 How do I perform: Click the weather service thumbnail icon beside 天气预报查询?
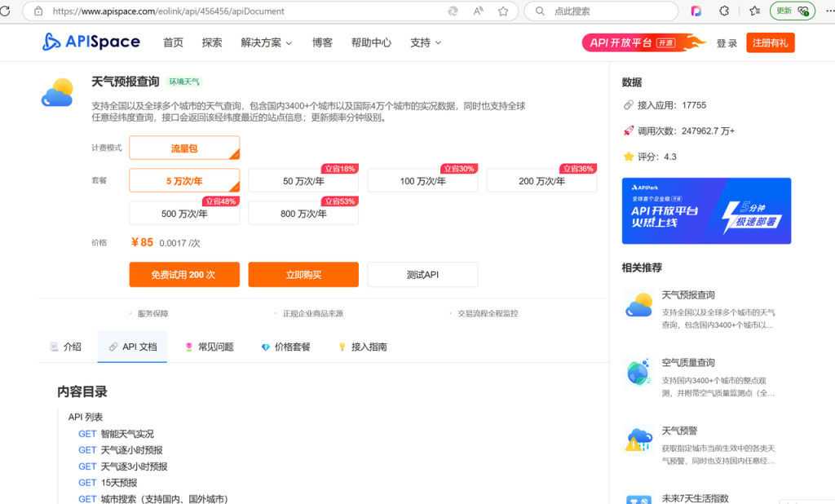pos(57,91)
